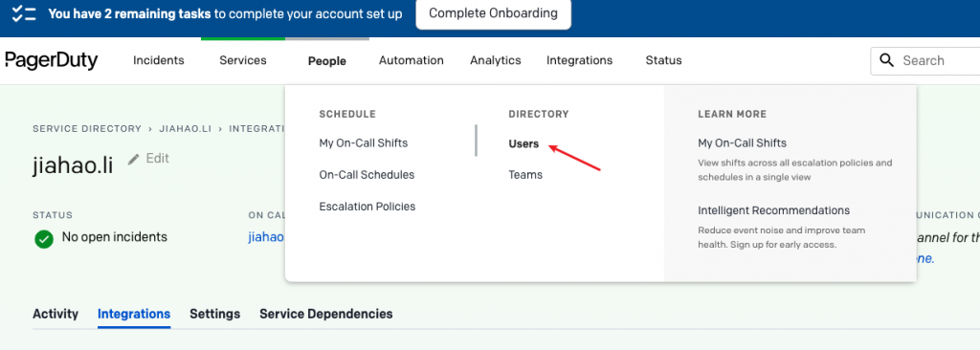Click the SCHEDULE section heading
Viewport: 980px width, 350px height.
[x=347, y=115]
